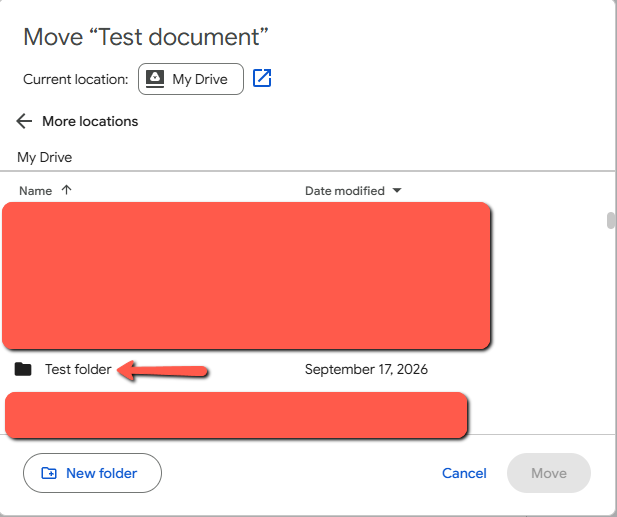Click the Current location label

76,79
